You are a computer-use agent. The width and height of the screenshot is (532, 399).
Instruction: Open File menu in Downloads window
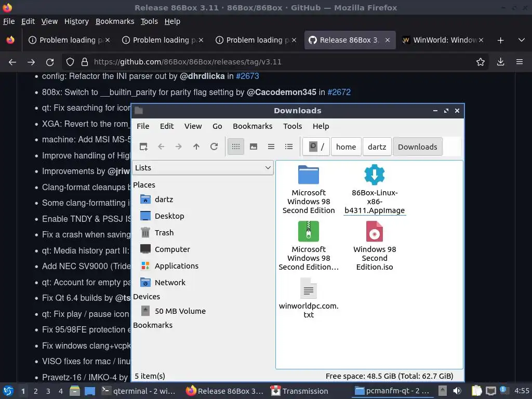tap(143, 126)
